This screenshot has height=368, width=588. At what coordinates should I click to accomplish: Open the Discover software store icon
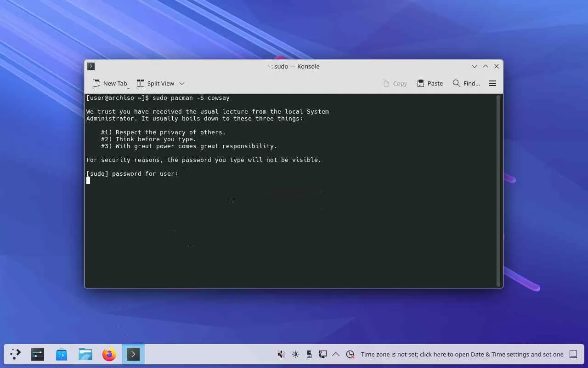click(62, 354)
